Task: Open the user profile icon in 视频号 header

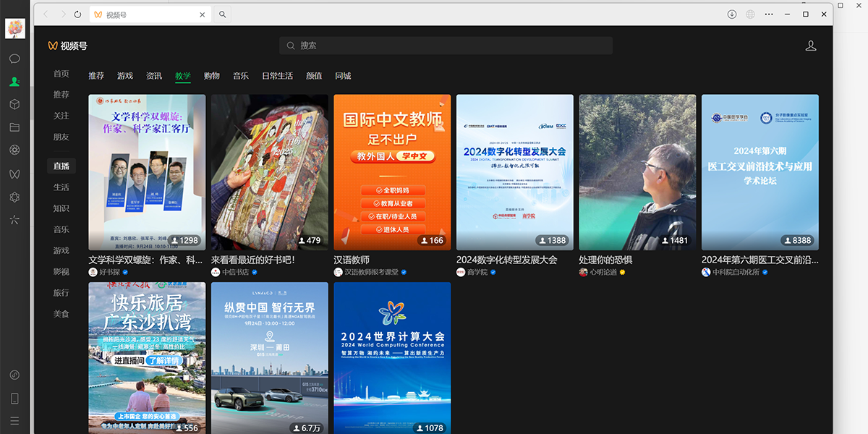Action: 811,46
